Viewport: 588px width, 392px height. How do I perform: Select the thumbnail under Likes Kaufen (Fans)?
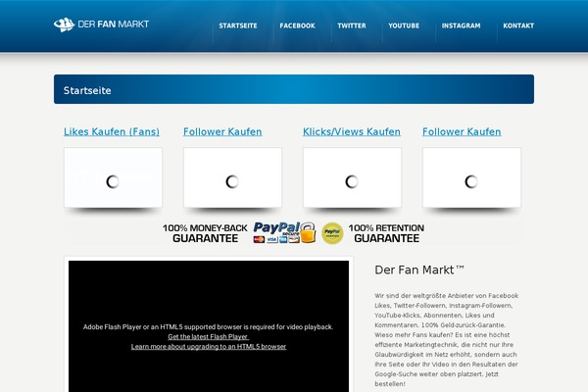pos(114,177)
